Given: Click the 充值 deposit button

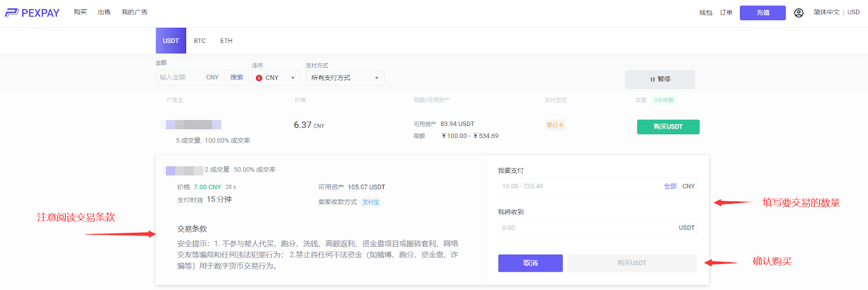Looking at the screenshot, I should (763, 12).
